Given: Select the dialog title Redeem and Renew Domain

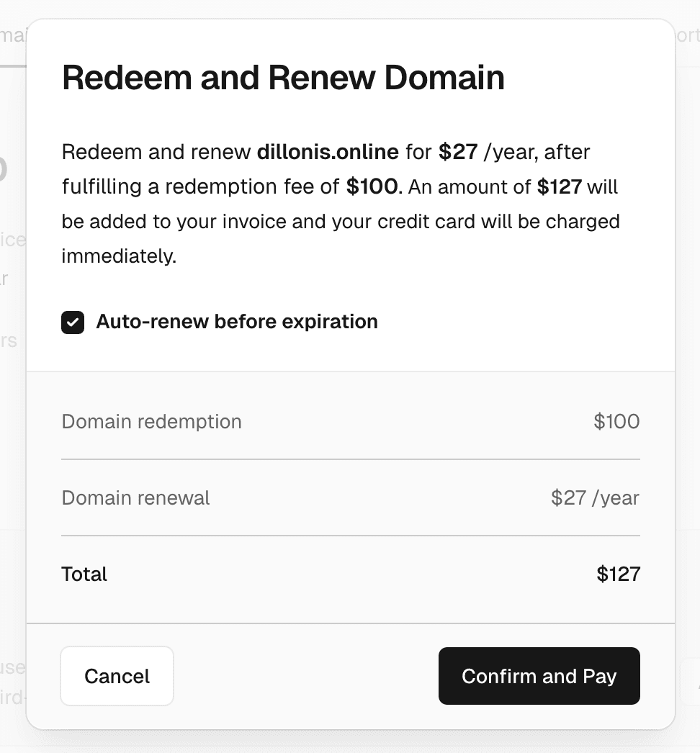Looking at the screenshot, I should [x=283, y=78].
